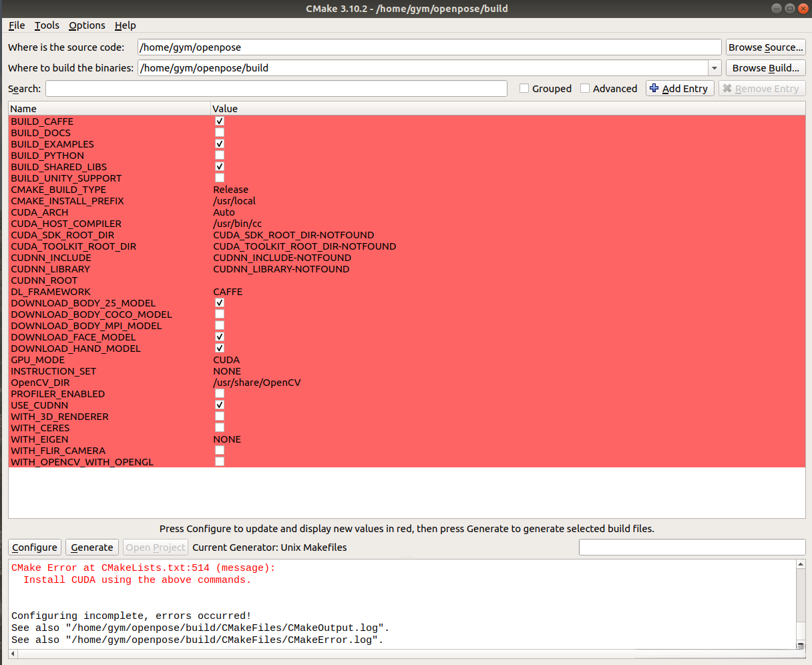Click the CMakeOutput.log path line

(200, 628)
